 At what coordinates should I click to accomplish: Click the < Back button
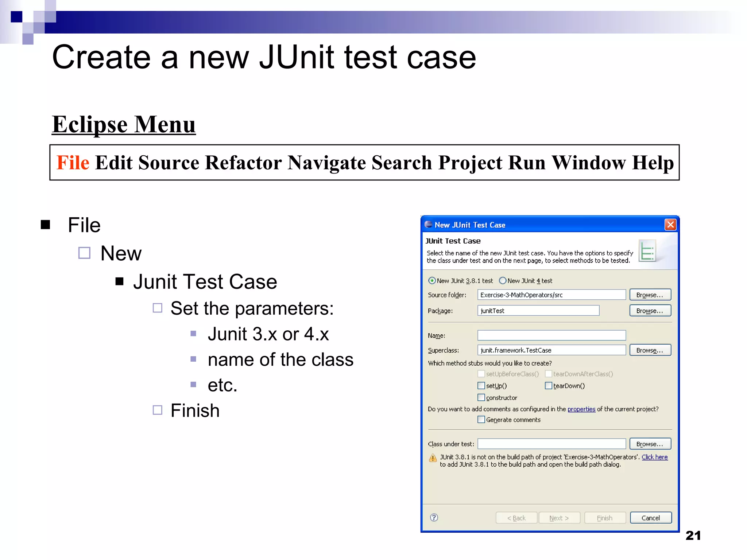pos(516,518)
